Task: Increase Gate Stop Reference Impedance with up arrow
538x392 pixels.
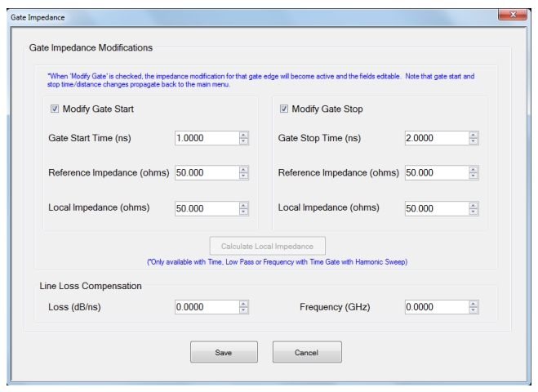Action: coord(473,170)
